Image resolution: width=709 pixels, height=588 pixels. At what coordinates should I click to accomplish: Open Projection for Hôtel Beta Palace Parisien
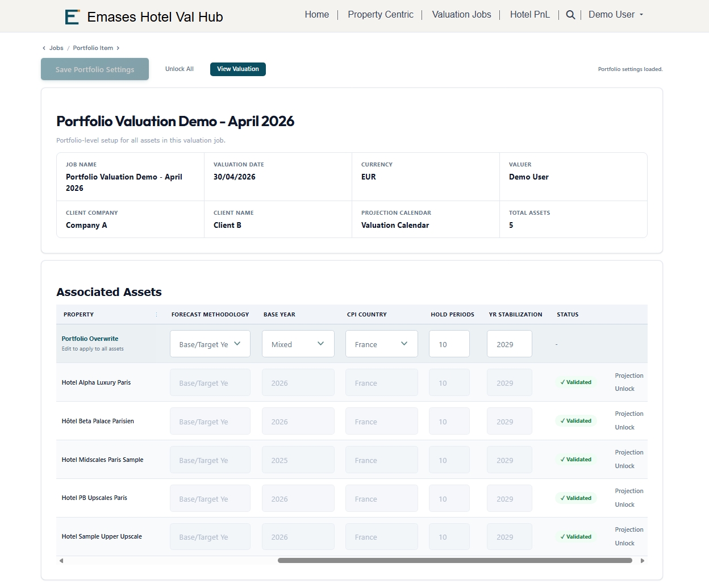point(629,414)
